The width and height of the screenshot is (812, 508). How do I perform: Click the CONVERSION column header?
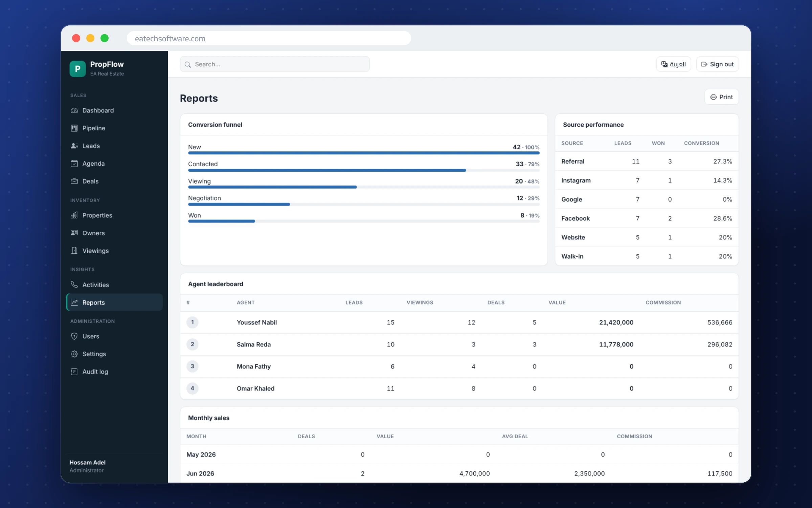pos(701,143)
